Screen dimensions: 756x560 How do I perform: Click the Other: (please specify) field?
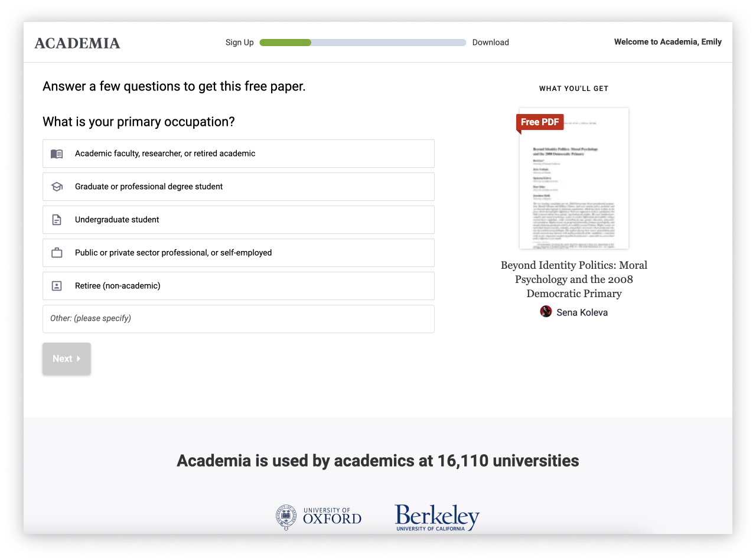point(239,319)
